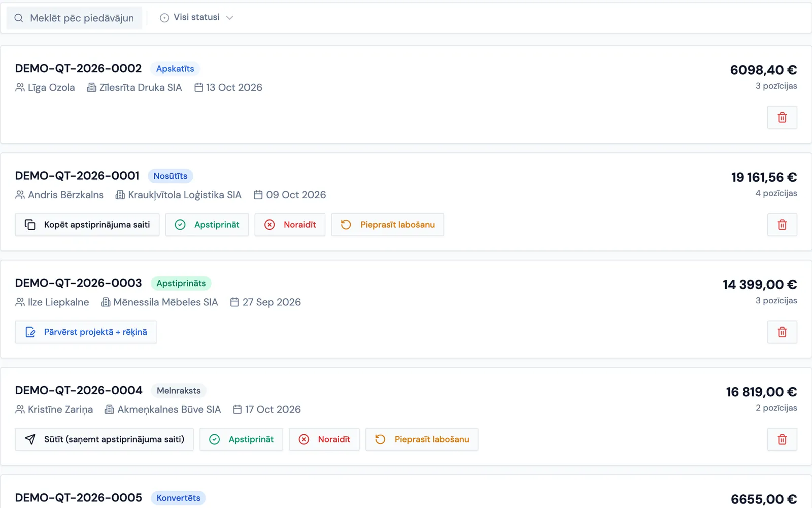The height and width of the screenshot is (508, 812).
Task: Request revision for DEMO-QT-2026-0001
Action: pos(388,225)
